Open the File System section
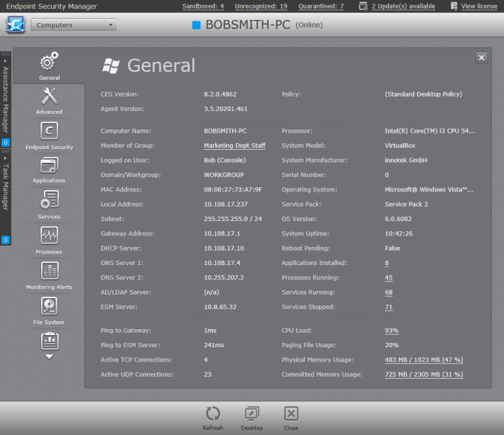Screen dimensions: 504x435 coord(49,311)
